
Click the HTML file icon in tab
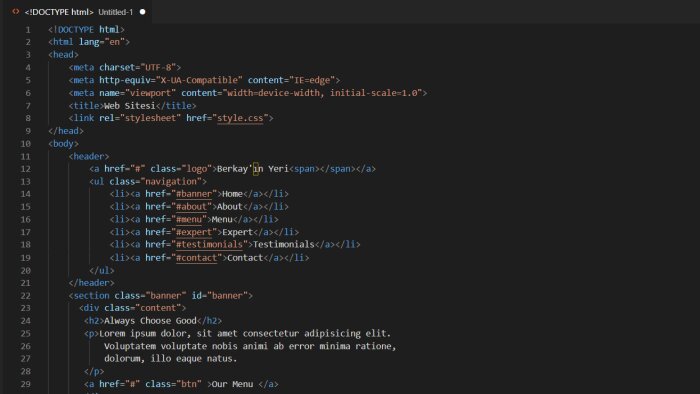point(16,12)
